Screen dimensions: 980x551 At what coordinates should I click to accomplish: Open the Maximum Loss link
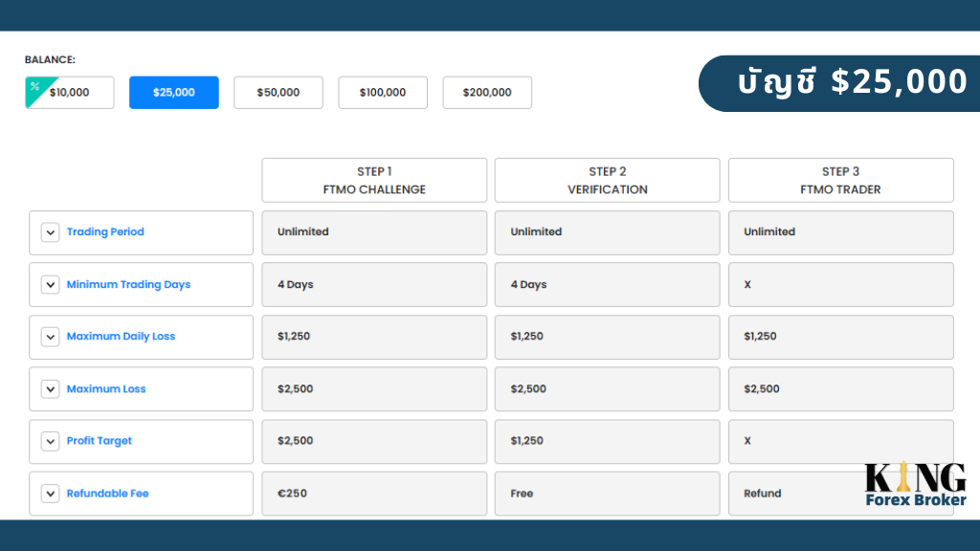pos(105,388)
